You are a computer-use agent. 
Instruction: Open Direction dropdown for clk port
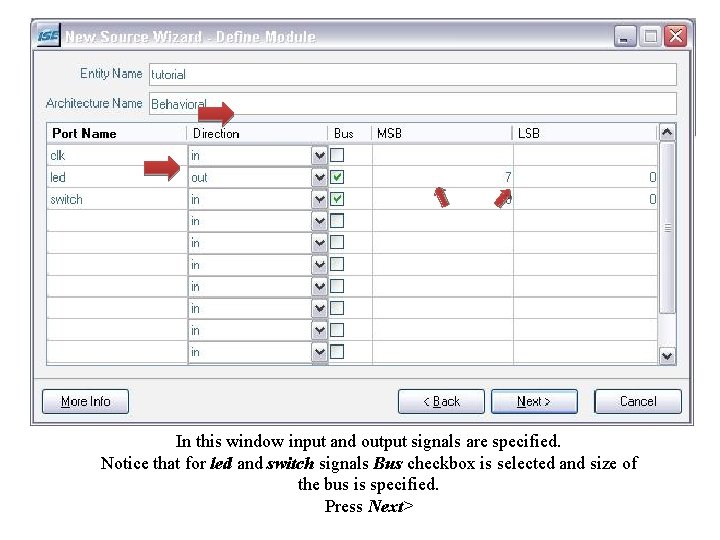click(x=320, y=156)
